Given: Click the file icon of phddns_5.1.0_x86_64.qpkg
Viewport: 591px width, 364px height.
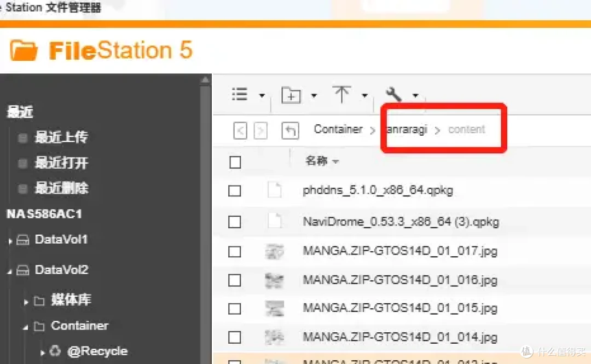Looking at the screenshot, I should coord(274,189).
